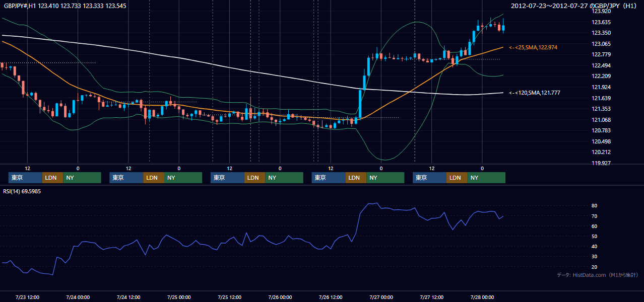
Task: Click the 7/24 12:00 time label
Action: click(x=128, y=297)
